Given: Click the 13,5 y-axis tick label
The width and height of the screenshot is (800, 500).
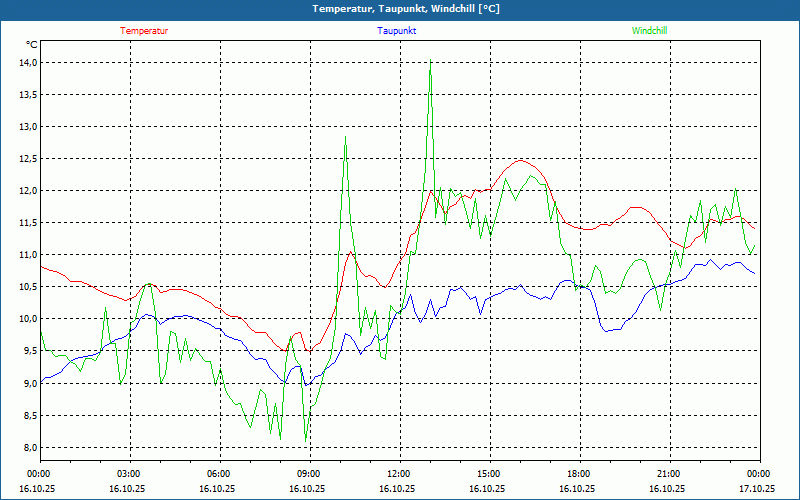Looking at the screenshot, I should (x=27, y=95).
